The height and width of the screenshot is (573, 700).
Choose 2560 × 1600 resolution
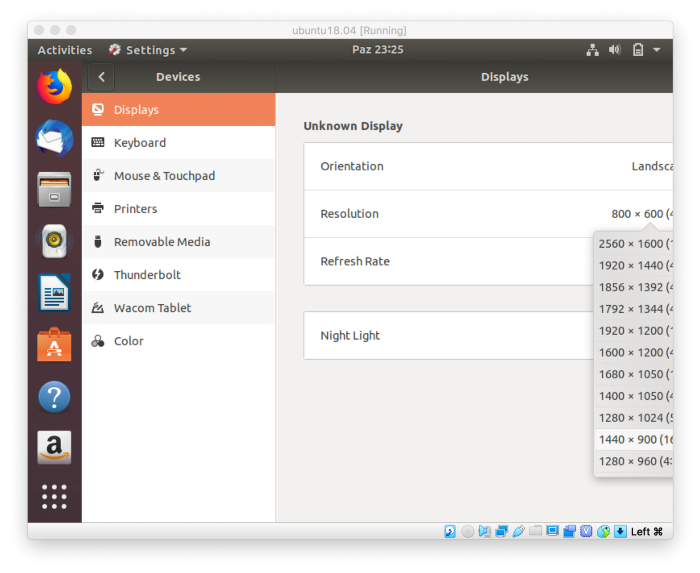pyautogui.click(x=634, y=244)
